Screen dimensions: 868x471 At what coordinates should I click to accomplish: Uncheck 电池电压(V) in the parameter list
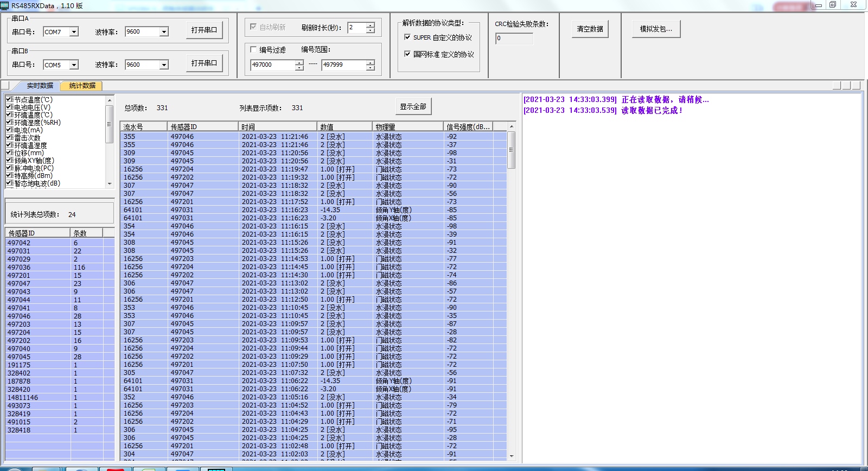click(x=9, y=107)
